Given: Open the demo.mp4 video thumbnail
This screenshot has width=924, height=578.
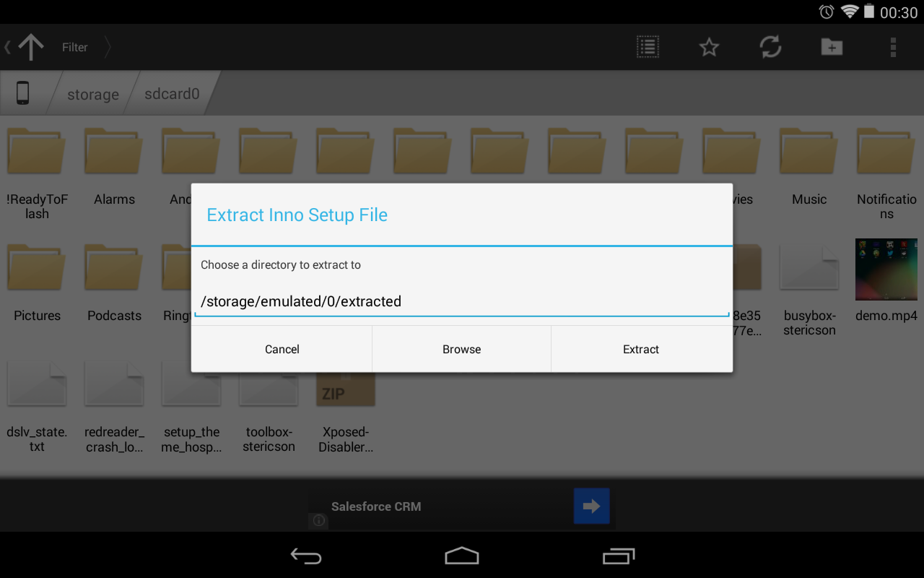Looking at the screenshot, I should pyautogui.click(x=886, y=269).
